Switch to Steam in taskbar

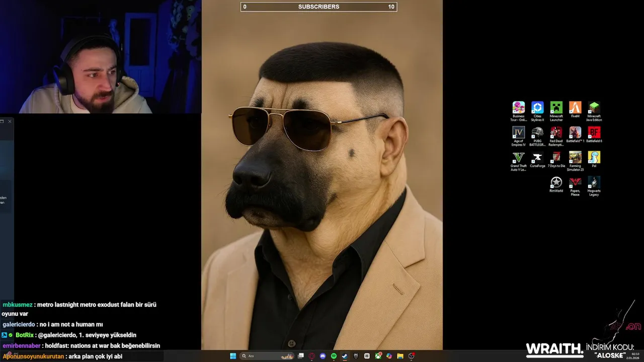click(x=345, y=356)
